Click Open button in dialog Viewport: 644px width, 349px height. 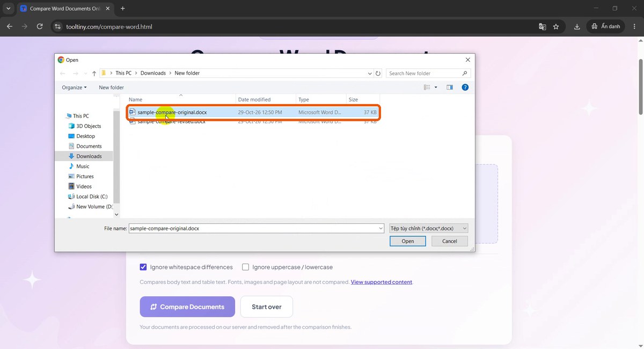pos(408,241)
